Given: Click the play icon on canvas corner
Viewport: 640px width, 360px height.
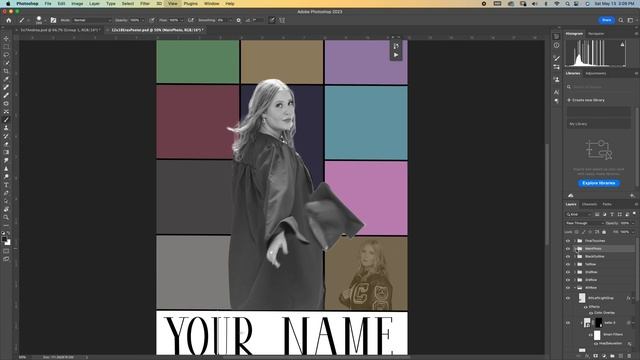Looking at the screenshot, I should (396, 55).
